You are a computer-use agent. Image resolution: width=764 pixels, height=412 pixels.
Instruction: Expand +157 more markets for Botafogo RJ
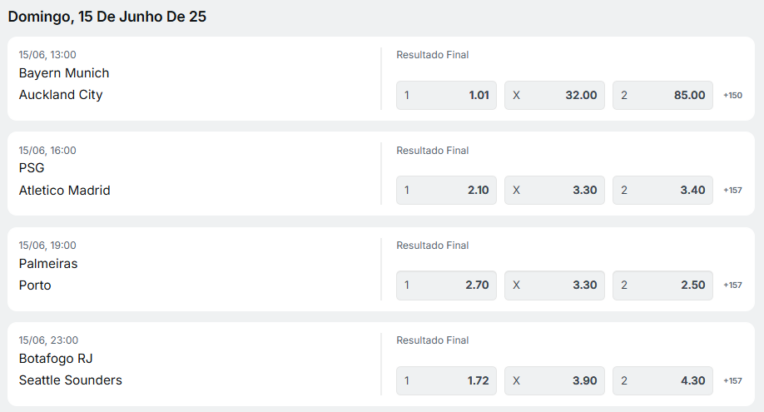coord(732,381)
